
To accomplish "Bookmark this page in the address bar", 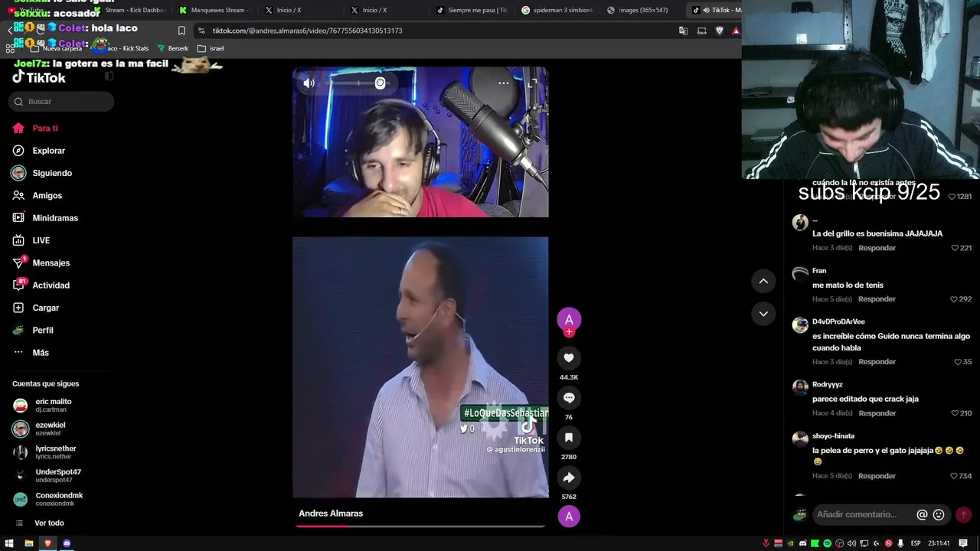I will 181,31.
